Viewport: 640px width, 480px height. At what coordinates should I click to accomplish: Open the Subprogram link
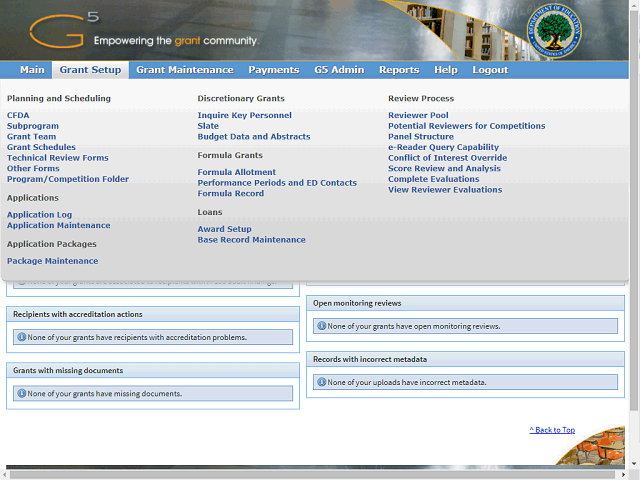pyautogui.click(x=33, y=126)
